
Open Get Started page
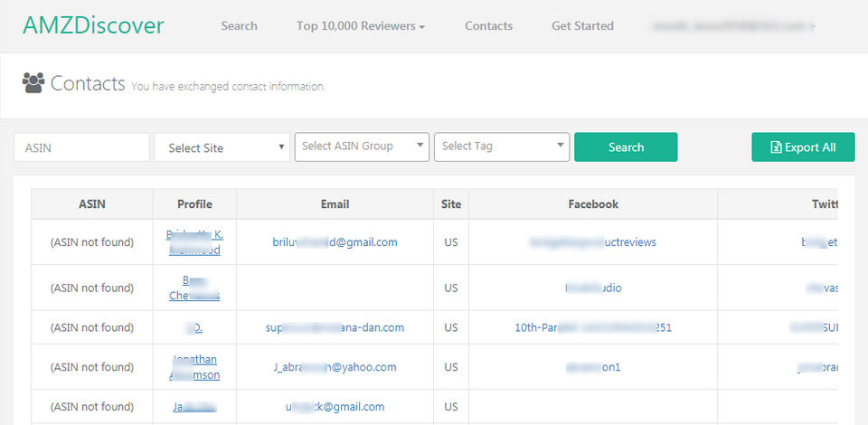582,26
